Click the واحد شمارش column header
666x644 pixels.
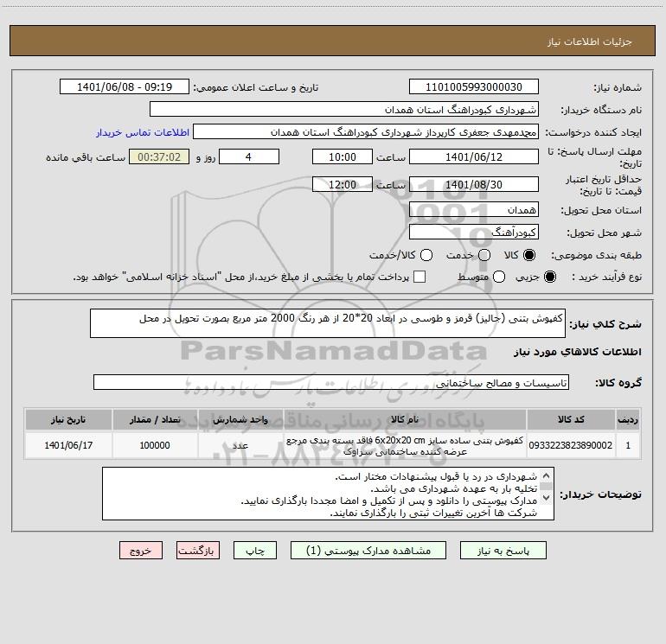click(x=240, y=419)
